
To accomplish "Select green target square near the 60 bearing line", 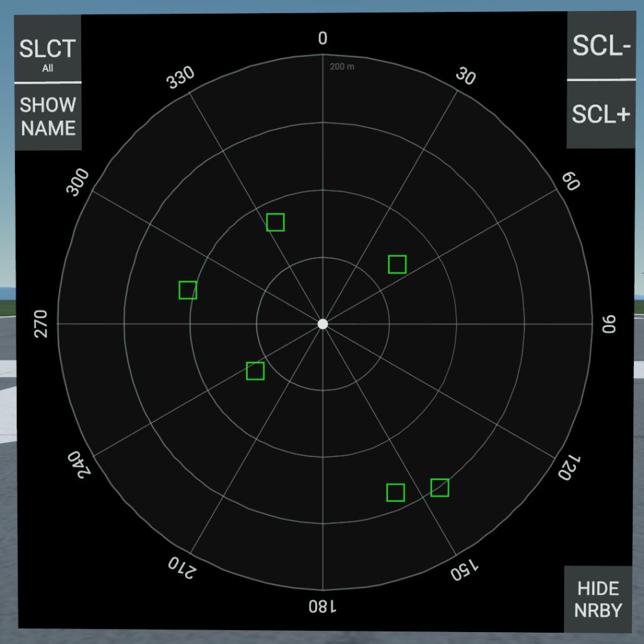I will pyautogui.click(x=397, y=264).
